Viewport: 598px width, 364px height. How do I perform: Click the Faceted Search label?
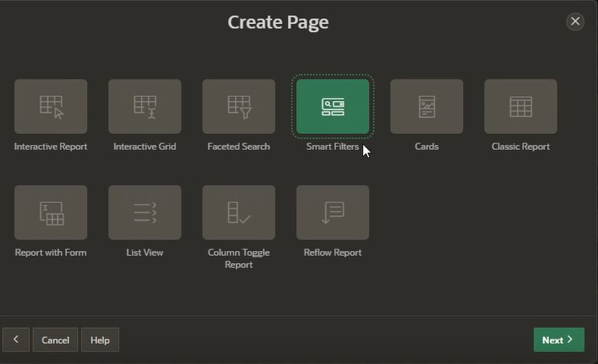238,147
